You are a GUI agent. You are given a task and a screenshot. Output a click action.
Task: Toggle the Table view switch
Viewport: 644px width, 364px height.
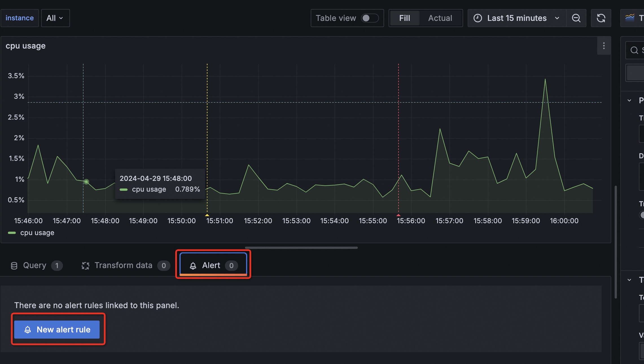coord(370,18)
